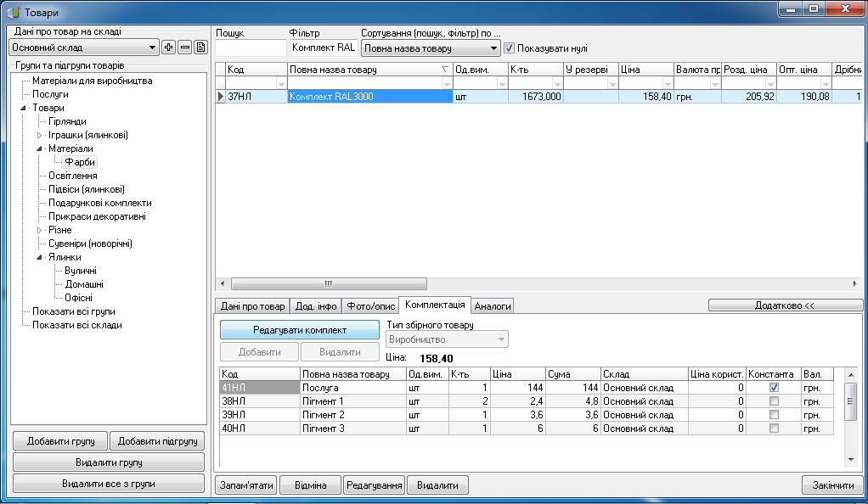Viewport: 868px width, 504px height.
Task: Open the sorting dropdown Повна назва товару
Action: (494, 48)
